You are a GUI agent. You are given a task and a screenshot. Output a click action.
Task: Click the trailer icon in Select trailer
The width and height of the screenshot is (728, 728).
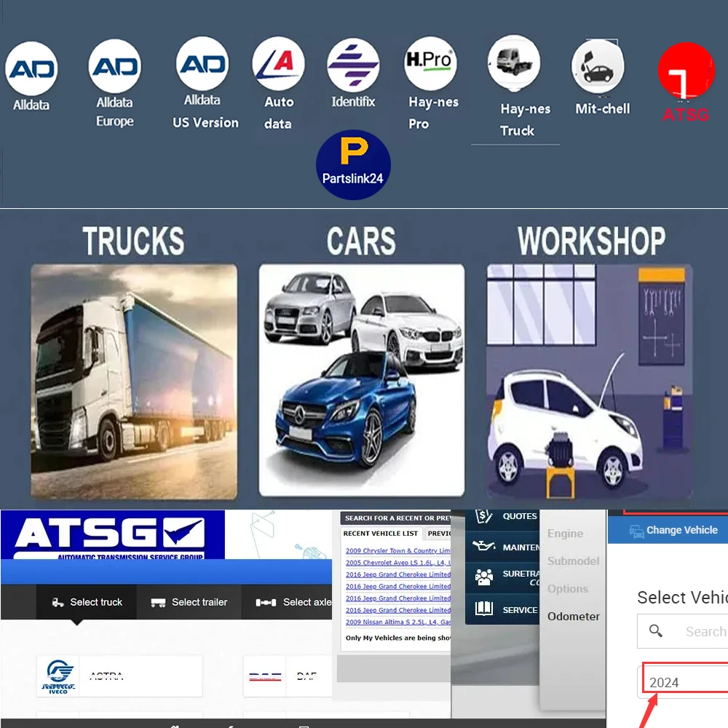158,603
